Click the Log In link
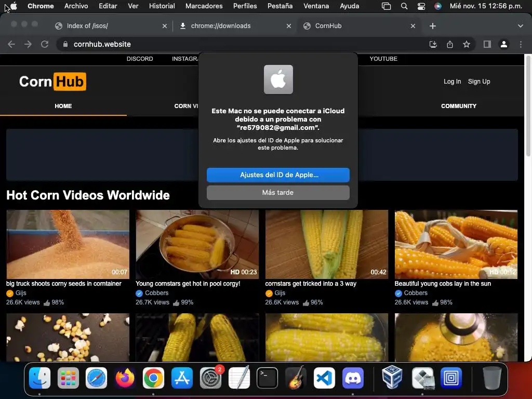532x399 pixels. point(453,82)
